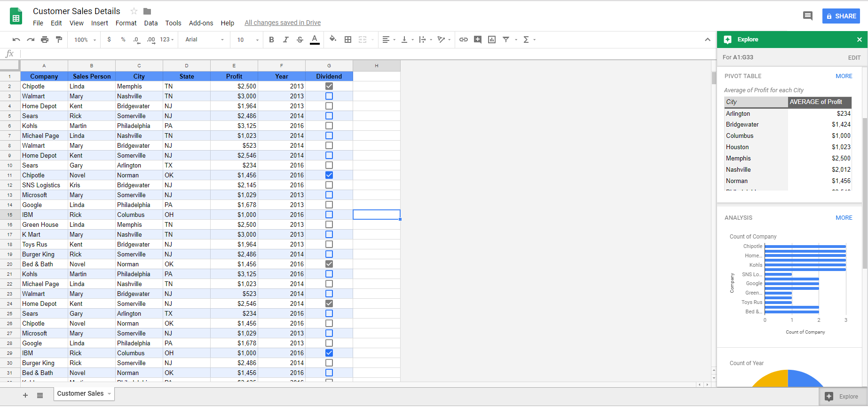Open the comments history icon
This screenshot has height=407, width=868.
[808, 16]
